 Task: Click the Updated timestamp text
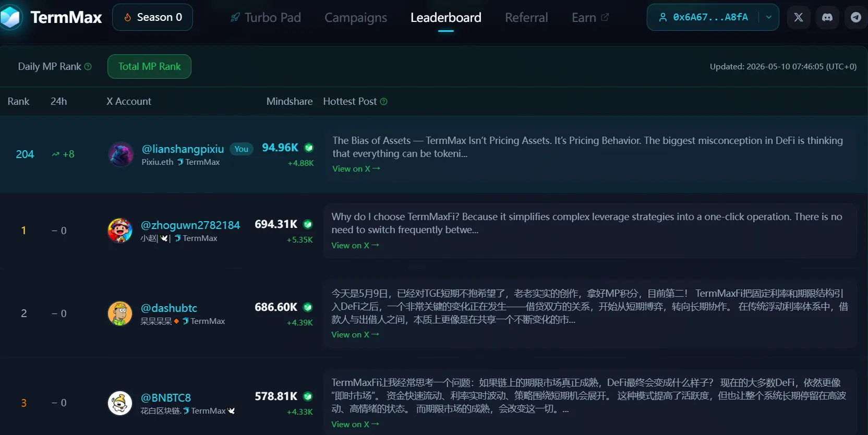point(783,67)
